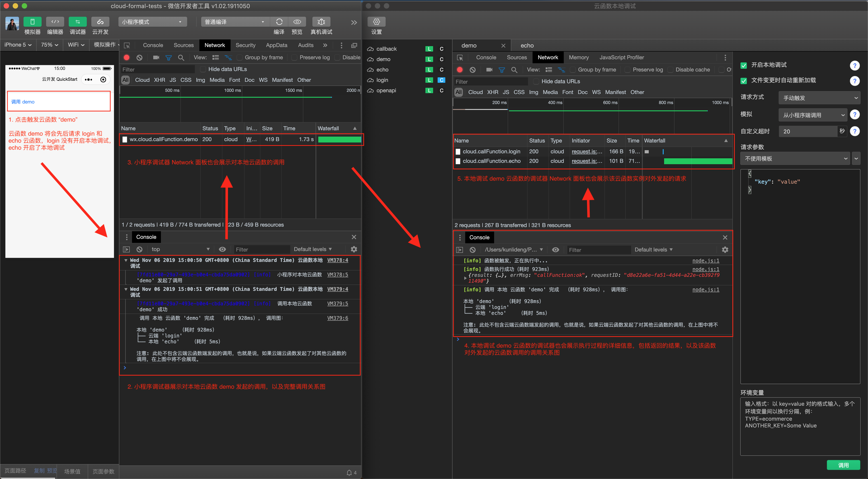Switch to the Sources tab in left debugger
The image size is (868, 479).
[184, 45]
